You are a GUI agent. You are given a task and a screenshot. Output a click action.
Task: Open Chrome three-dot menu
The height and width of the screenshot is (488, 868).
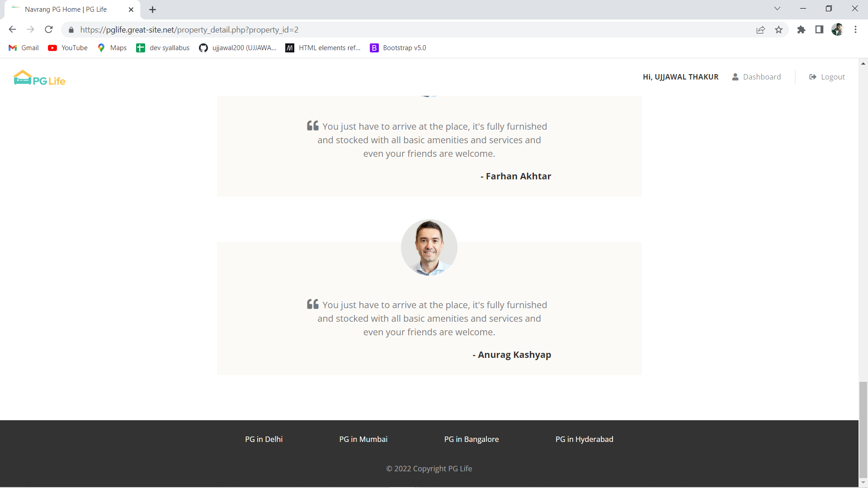(x=855, y=30)
